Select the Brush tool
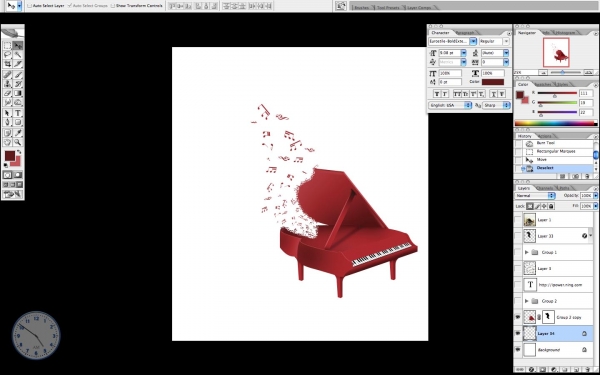This screenshot has width=600, height=375. point(18,75)
